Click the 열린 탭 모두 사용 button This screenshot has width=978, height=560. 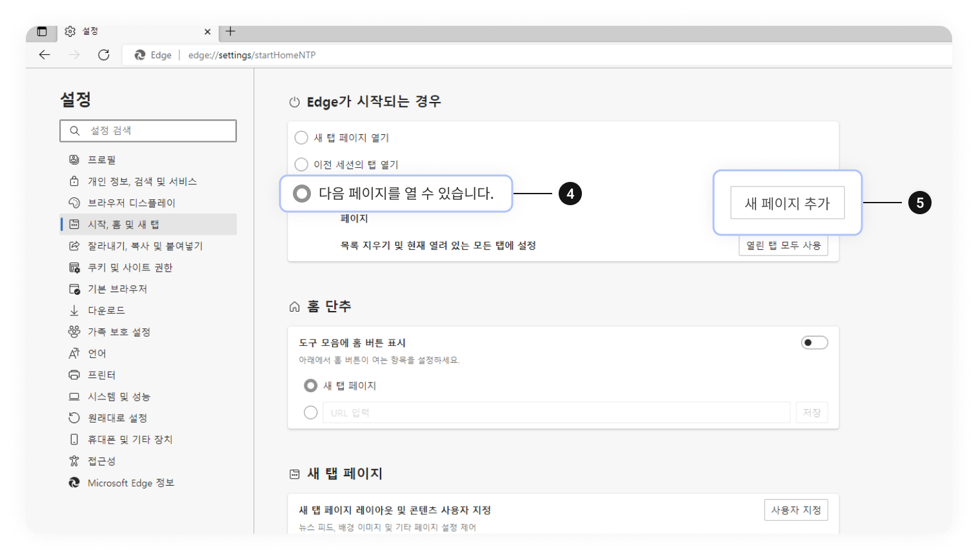(x=783, y=245)
